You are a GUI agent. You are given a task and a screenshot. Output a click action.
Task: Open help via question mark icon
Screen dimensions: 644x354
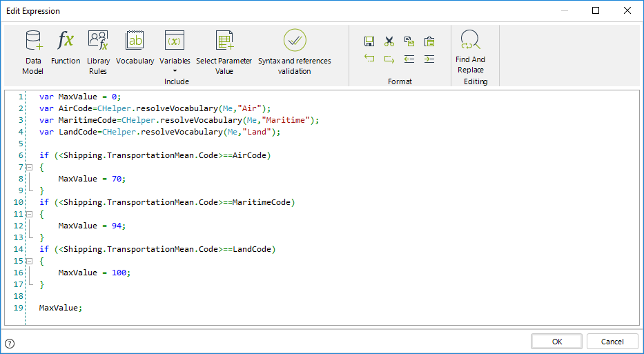[x=10, y=344]
